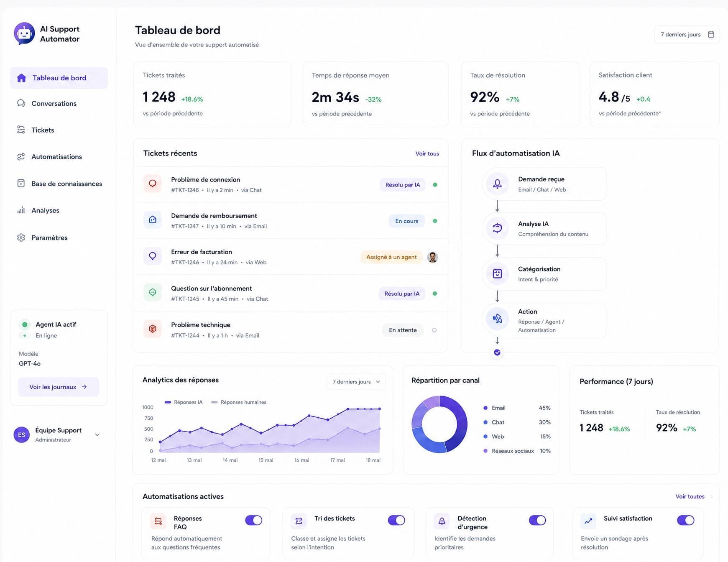Click the Suivi satisfaction trend icon
728x562 pixels.
pyautogui.click(x=588, y=521)
